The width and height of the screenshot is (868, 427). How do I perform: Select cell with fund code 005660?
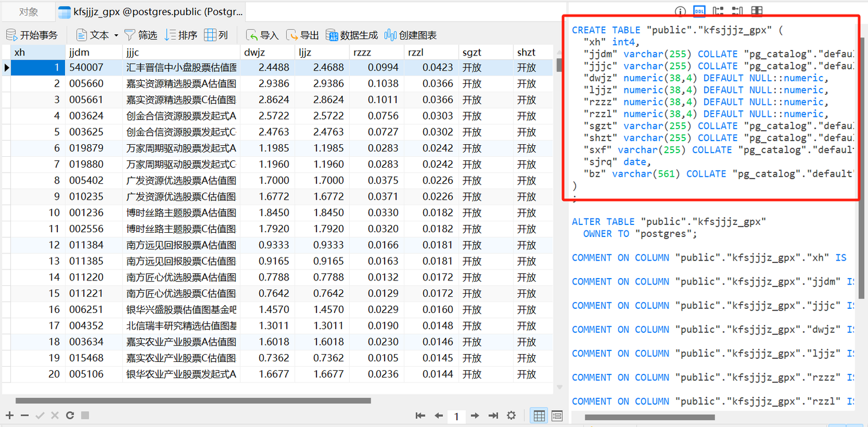click(x=93, y=84)
